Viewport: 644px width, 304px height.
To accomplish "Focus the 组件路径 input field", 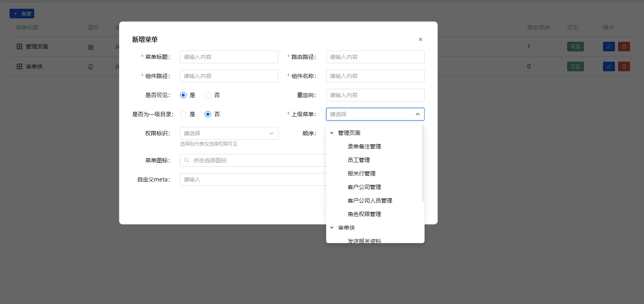I will point(229,76).
